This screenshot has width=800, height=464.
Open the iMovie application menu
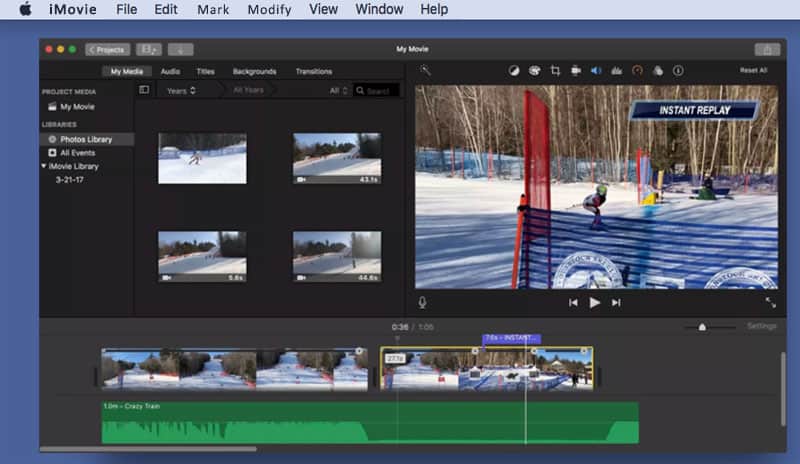click(72, 9)
